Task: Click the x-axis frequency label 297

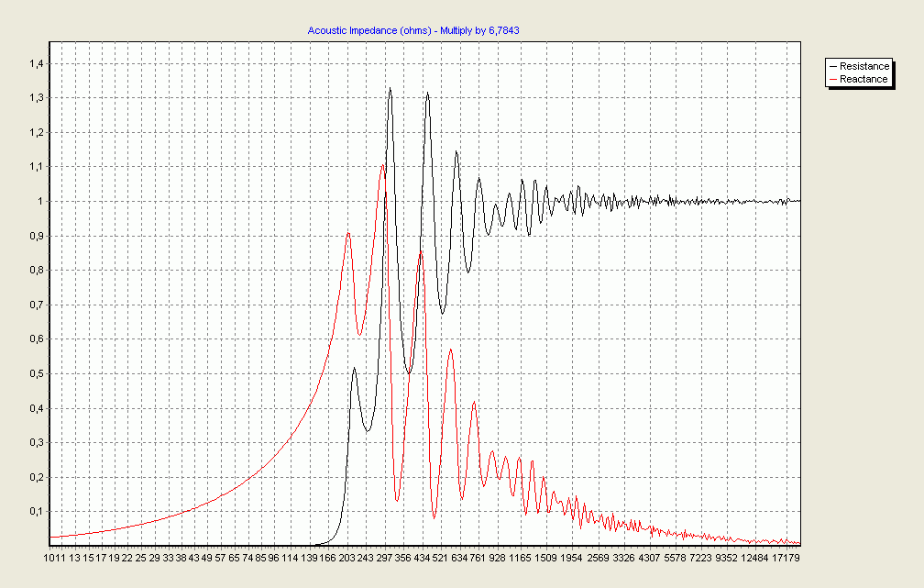Action: pos(384,558)
